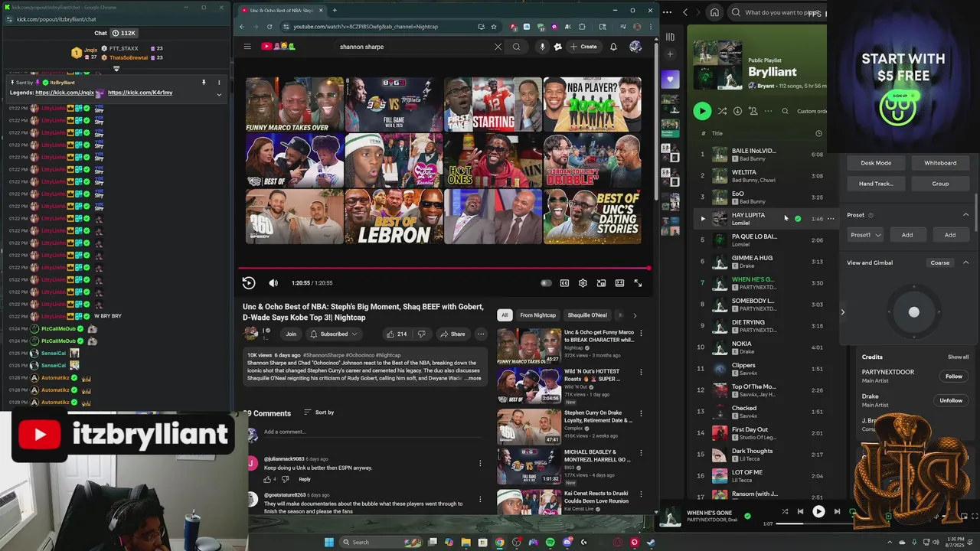The image size is (980, 551).
Task: Open end-screen video Hot Ones
Action: pyautogui.click(x=493, y=160)
